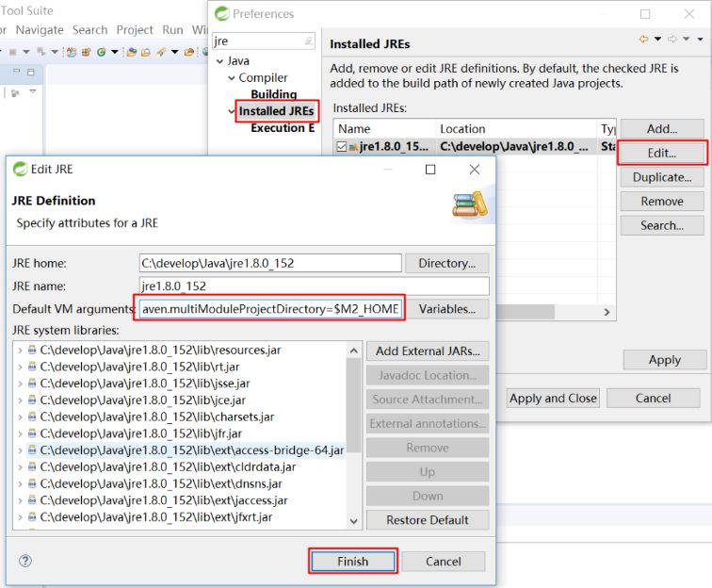Click the forward arrow in Preferences header

(x=672, y=39)
